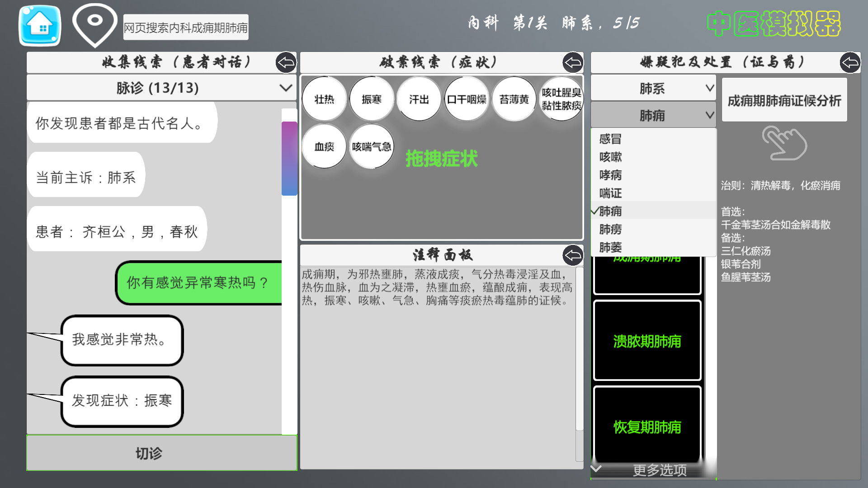The image size is (868, 488).
Task: Click the 网页搜索内科成痈期肺痈 search field
Action: pyautogui.click(x=185, y=27)
